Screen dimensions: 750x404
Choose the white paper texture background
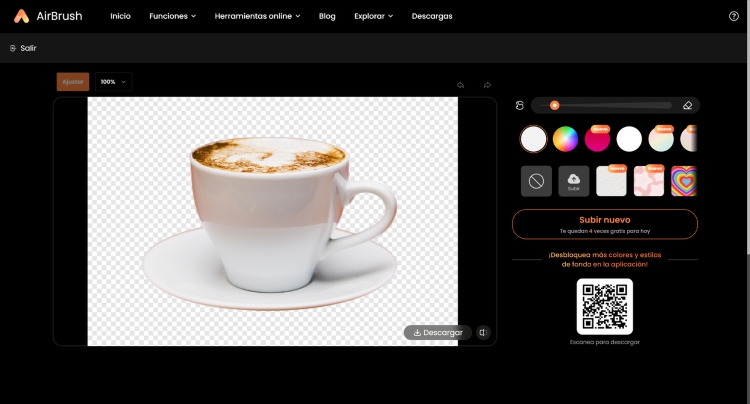(611, 181)
